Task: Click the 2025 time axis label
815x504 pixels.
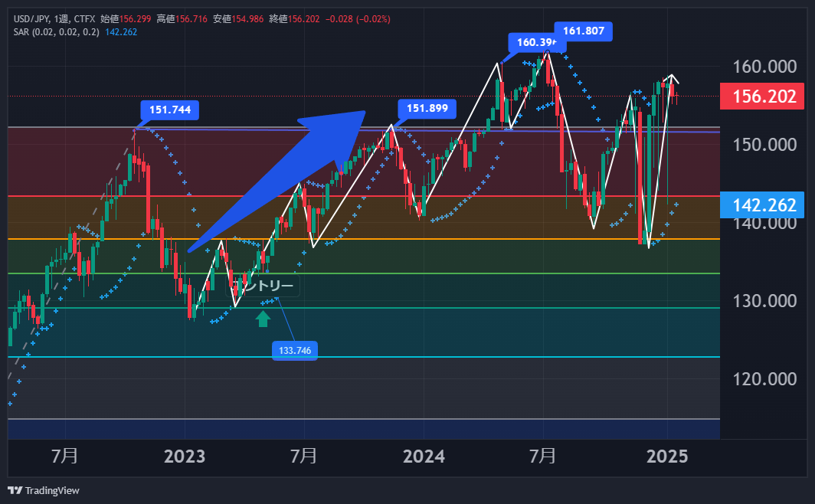Action: [667, 457]
